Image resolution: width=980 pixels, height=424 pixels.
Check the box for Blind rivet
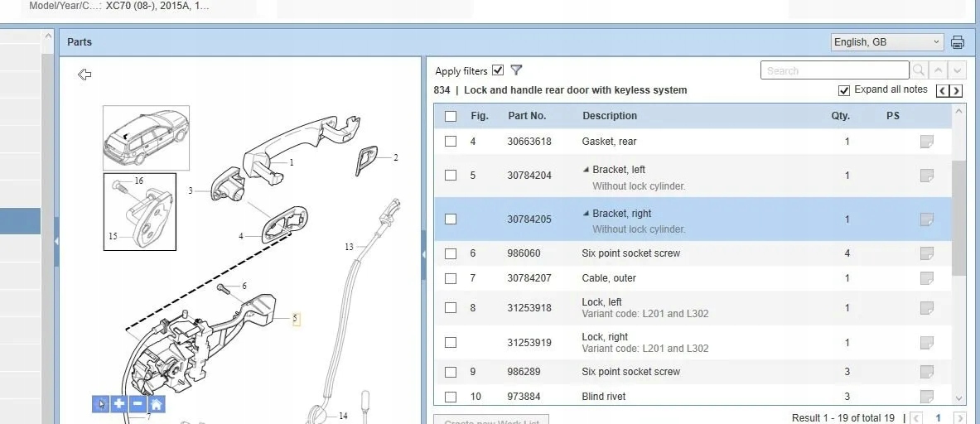pos(451,397)
